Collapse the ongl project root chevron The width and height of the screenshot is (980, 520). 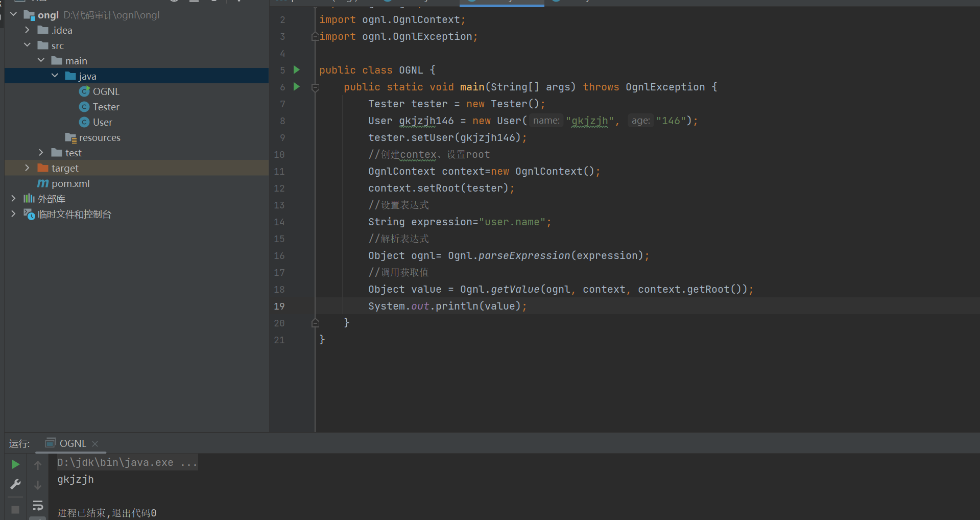pyautogui.click(x=14, y=14)
